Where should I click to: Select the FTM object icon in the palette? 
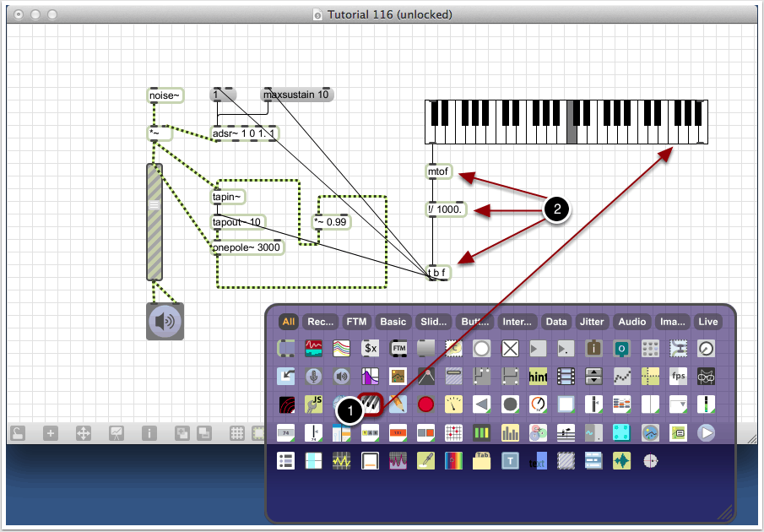[x=398, y=348]
